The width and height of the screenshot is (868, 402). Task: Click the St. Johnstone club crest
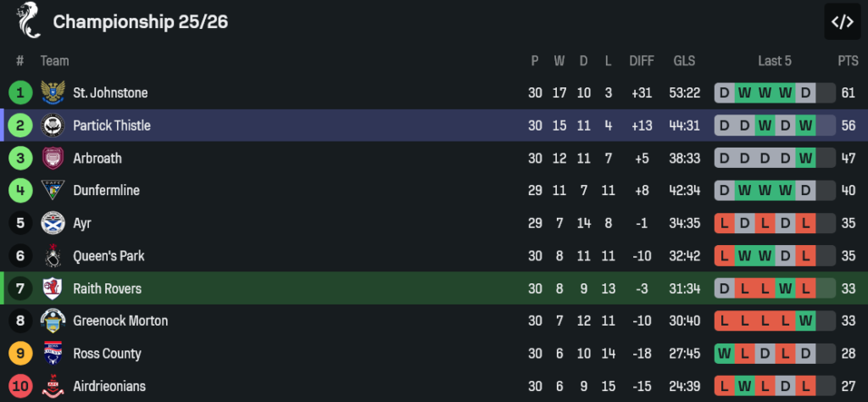(x=53, y=92)
